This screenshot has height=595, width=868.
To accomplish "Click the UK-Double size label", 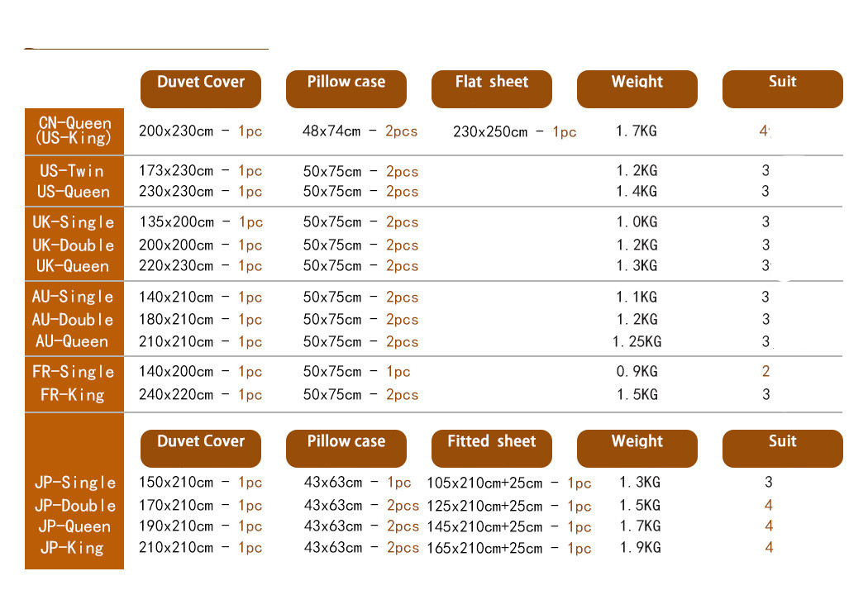I will (x=74, y=245).
